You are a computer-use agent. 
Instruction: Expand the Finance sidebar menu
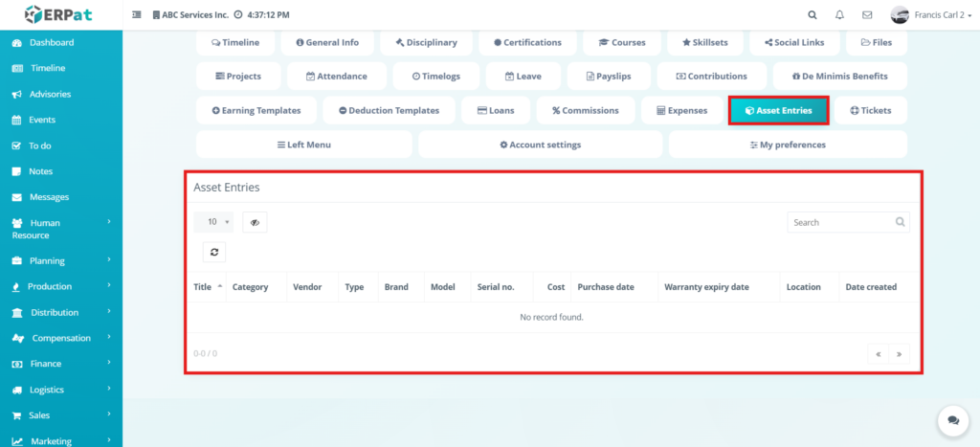click(61, 364)
